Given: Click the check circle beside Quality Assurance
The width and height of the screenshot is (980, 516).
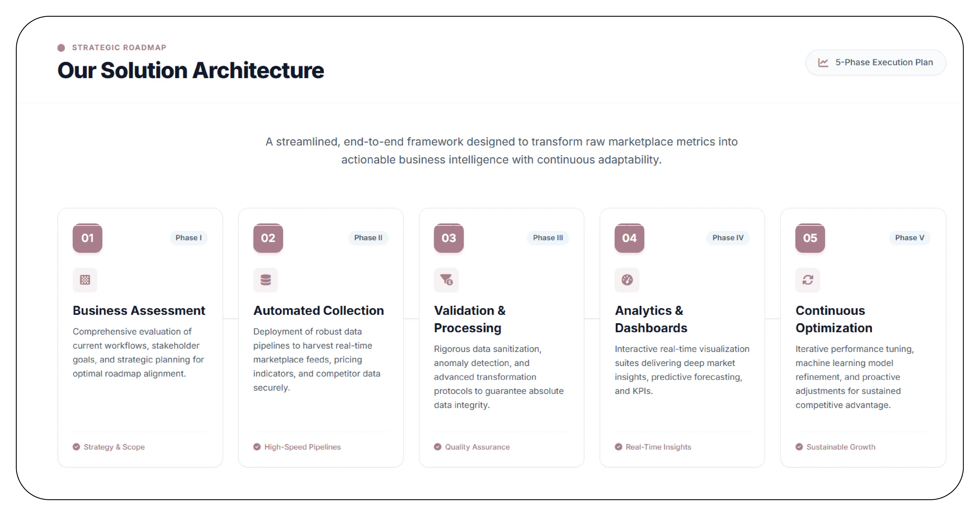Looking at the screenshot, I should coord(437,447).
